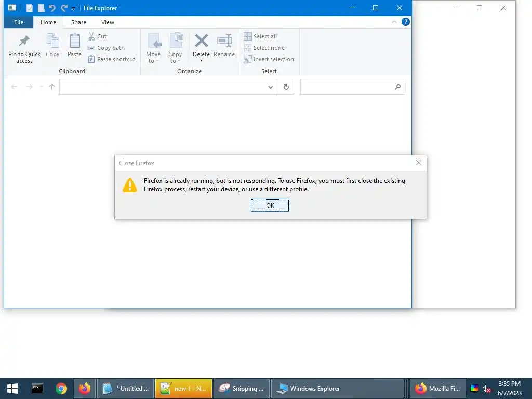Open File Explorer help icon

click(405, 22)
